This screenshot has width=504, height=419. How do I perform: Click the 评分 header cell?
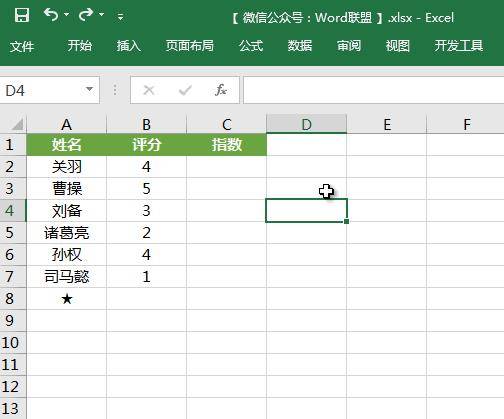coord(146,145)
